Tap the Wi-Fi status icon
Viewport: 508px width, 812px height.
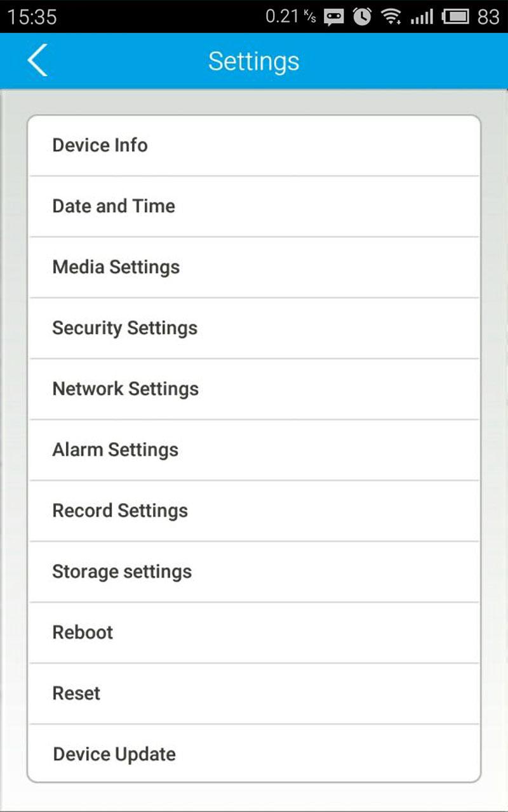click(391, 16)
